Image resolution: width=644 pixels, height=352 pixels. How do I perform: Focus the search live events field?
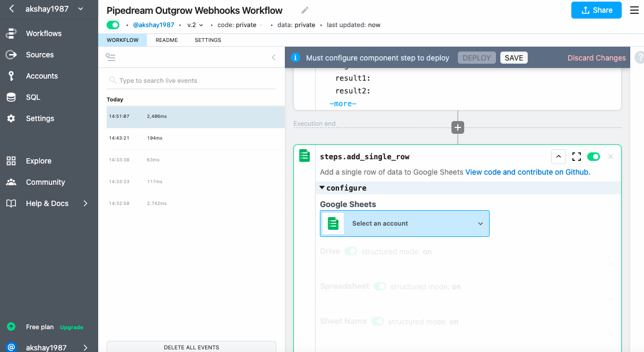point(192,81)
